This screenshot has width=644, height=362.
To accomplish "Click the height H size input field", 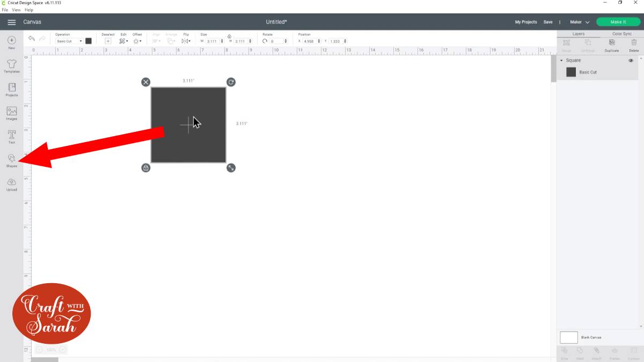I will coord(240,41).
